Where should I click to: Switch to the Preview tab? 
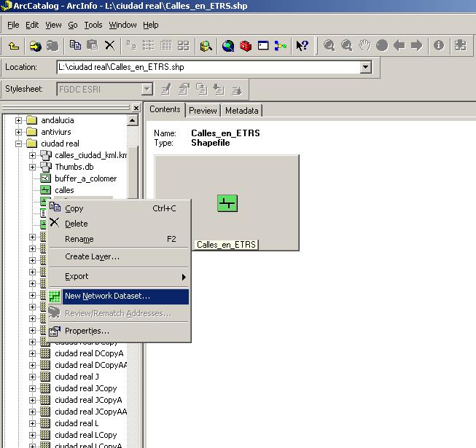point(203,111)
